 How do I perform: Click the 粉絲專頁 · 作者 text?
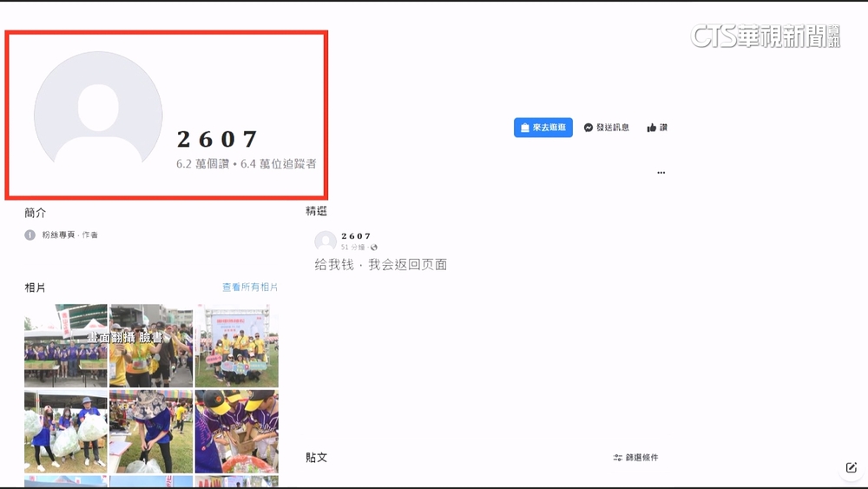[x=69, y=235]
